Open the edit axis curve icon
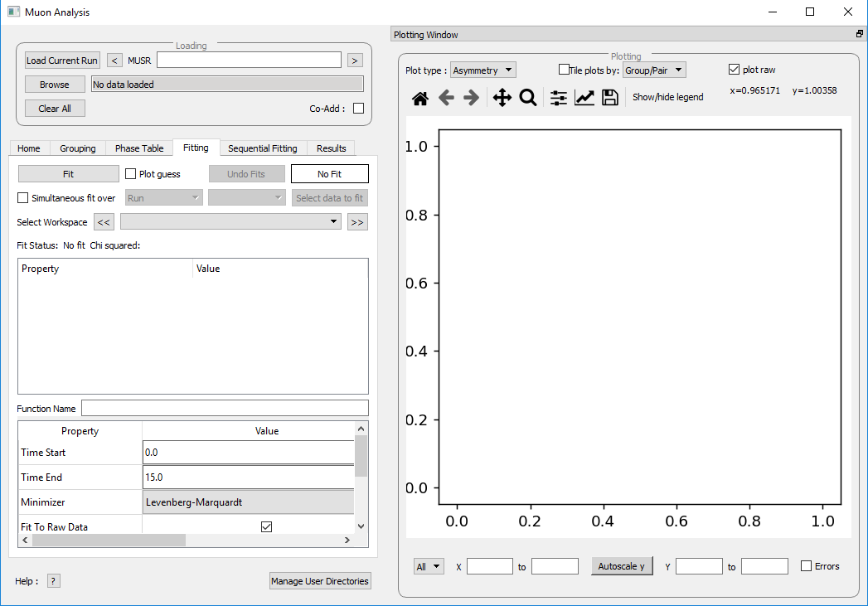 (584, 98)
